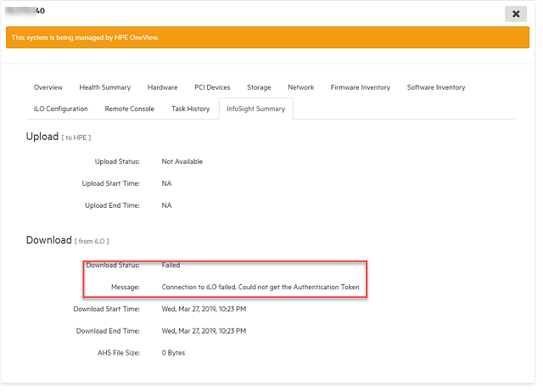Image resolution: width=543 pixels, height=392 pixels.
Task: Click the 'Failed' download status value
Action: click(x=171, y=266)
